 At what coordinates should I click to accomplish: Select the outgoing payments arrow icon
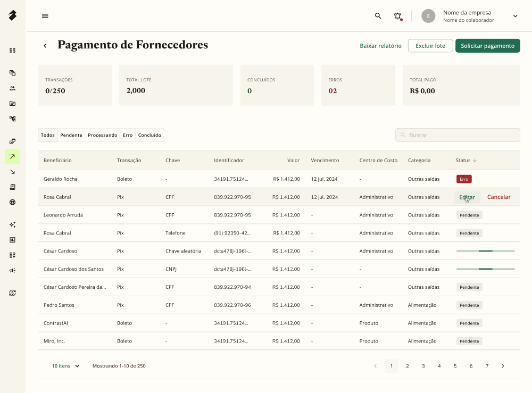click(13, 156)
